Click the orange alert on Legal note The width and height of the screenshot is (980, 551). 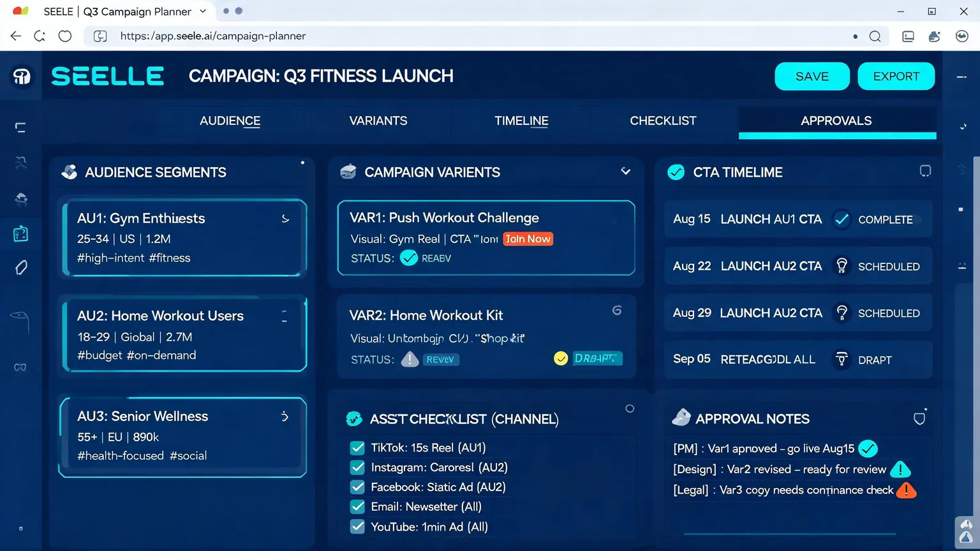pyautogui.click(x=906, y=490)
